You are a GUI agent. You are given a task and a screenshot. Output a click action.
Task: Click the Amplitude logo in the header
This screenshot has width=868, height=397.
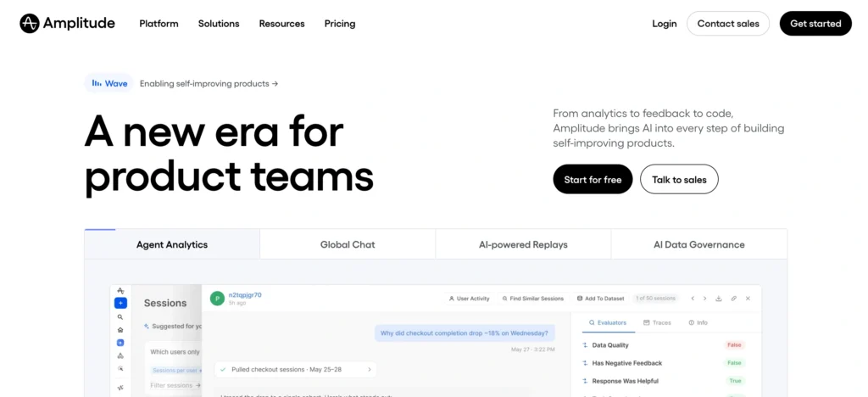point(68,23)
